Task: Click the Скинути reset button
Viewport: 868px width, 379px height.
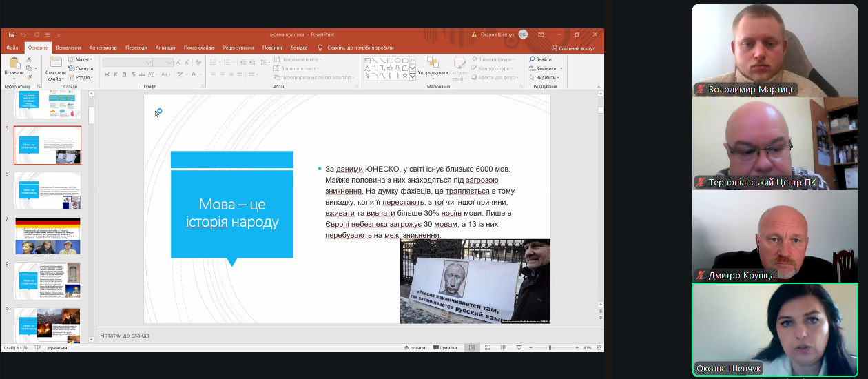Action: (x=81, y=68)
